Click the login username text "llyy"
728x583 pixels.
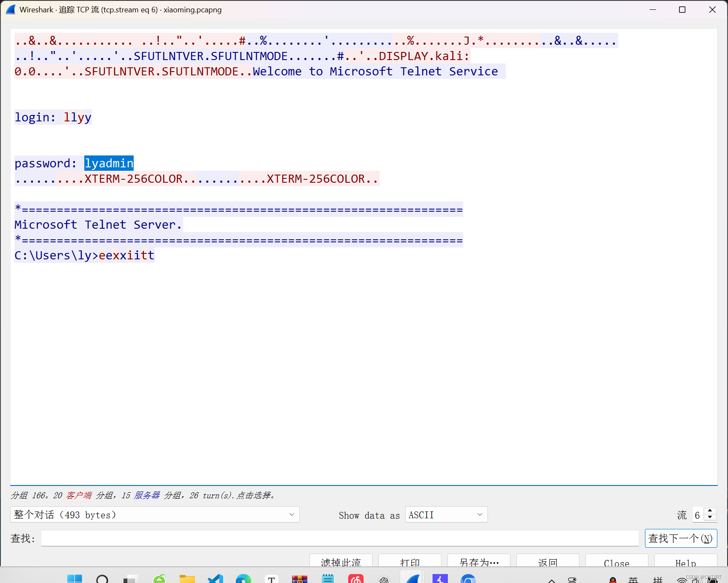pos(77,117)
